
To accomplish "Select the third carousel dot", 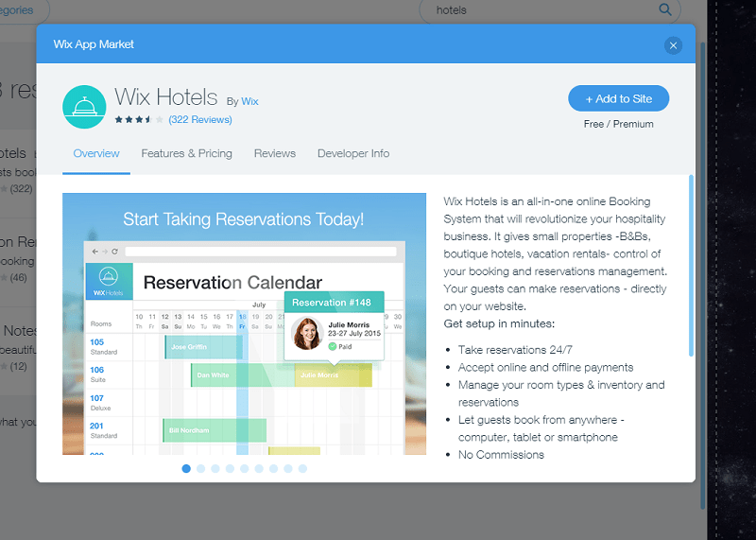I will pyautogui.click(x=215, y=468).
